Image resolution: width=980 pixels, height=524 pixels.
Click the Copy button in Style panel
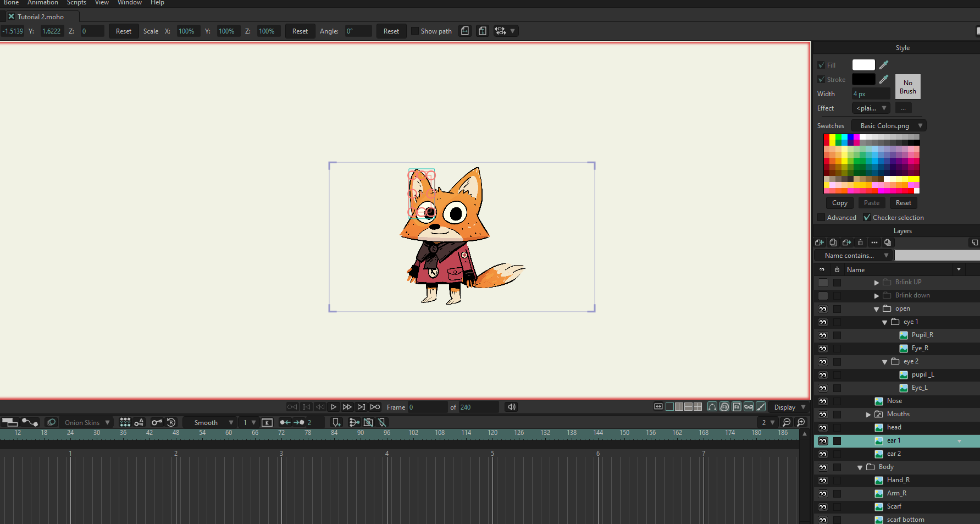click(x=839, y=203)
